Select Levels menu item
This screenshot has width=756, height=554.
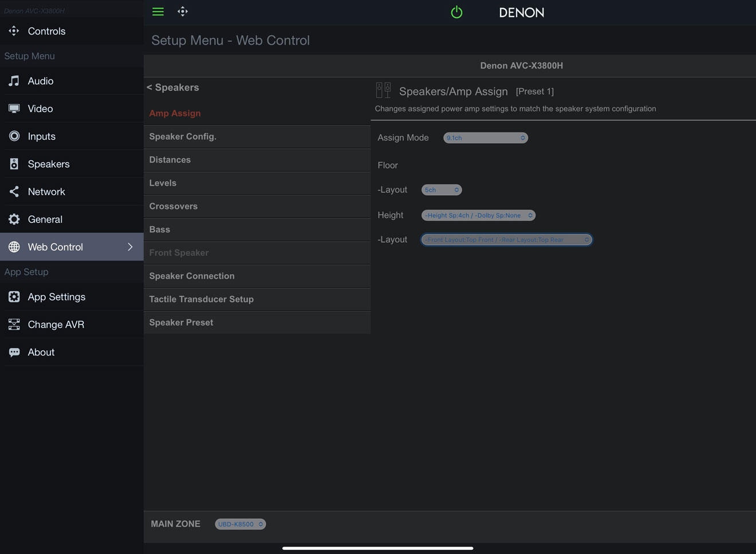[x=257, y=183]
